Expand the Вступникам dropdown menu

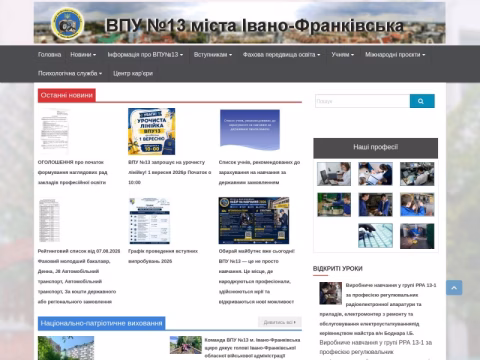(x=213, y=55)
